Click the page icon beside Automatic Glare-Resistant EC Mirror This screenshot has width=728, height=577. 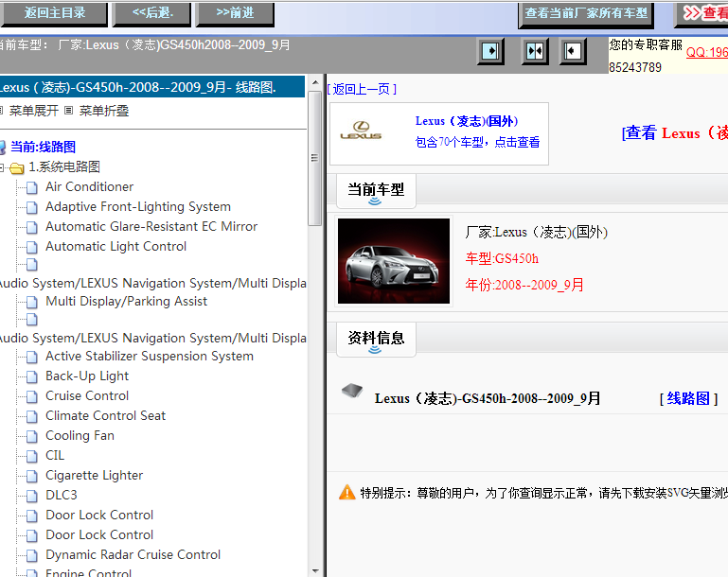[32, 227]
